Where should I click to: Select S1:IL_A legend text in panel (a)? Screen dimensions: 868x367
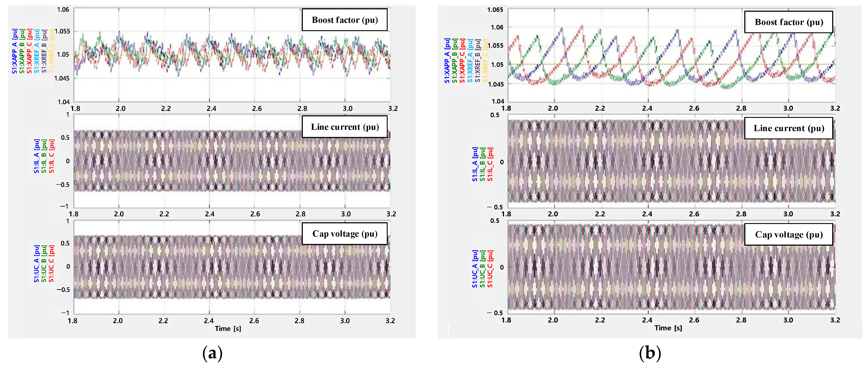click(x=36, y=156)
